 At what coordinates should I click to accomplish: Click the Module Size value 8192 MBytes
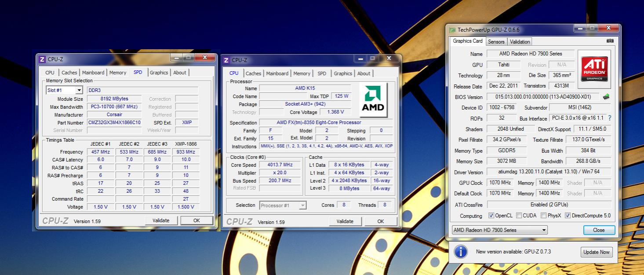tap(114, 99)
